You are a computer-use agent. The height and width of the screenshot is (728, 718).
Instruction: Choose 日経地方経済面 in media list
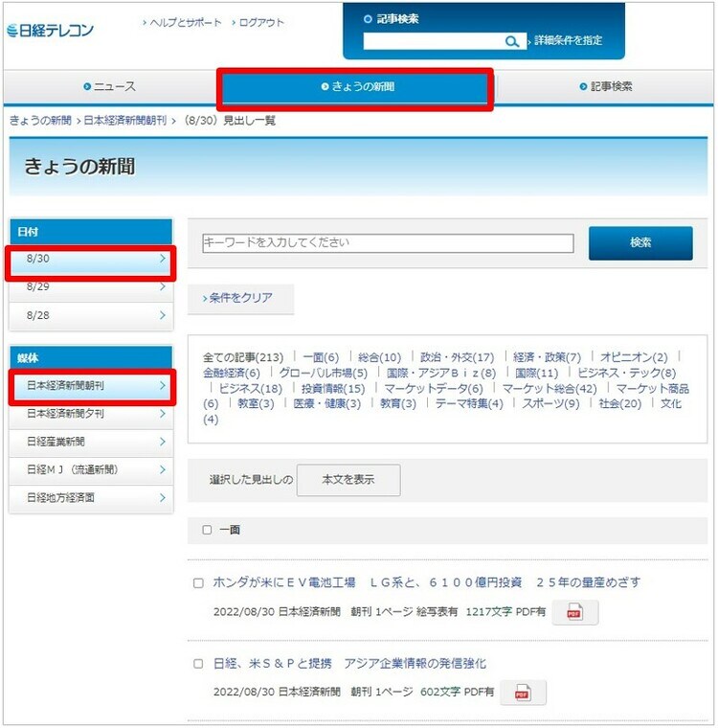point(91,498)
